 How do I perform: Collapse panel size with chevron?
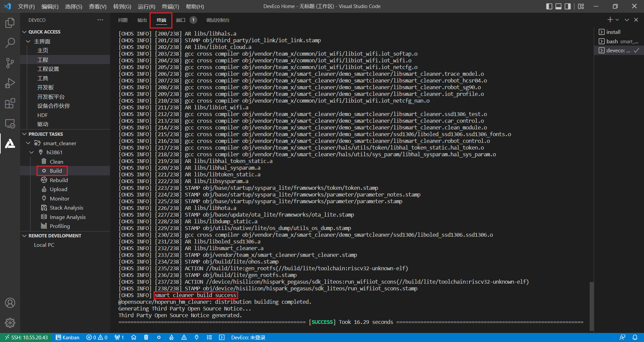pyautogui.click(x=627, y=20)
